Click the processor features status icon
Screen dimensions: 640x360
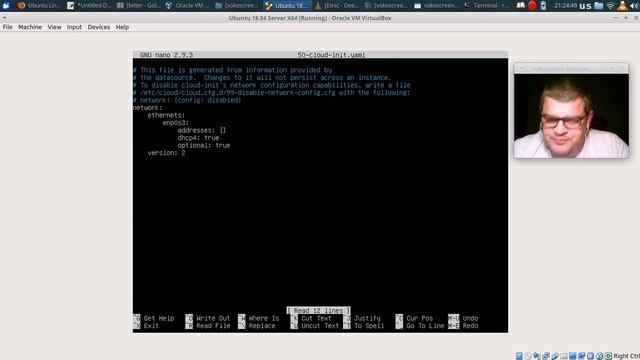point(591,356)
